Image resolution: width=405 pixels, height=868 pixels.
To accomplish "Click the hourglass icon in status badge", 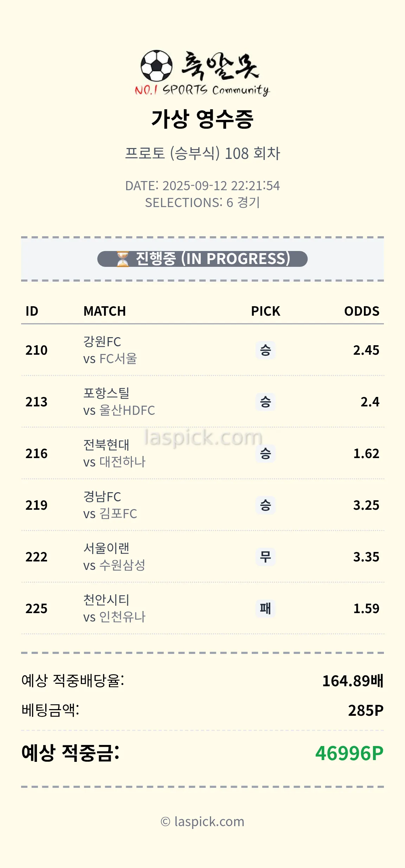I will (123, 259).
